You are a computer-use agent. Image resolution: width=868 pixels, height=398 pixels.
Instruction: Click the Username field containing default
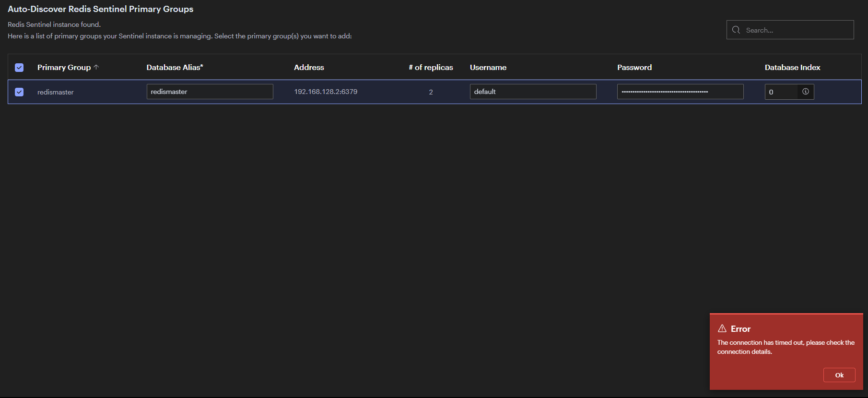533,92
